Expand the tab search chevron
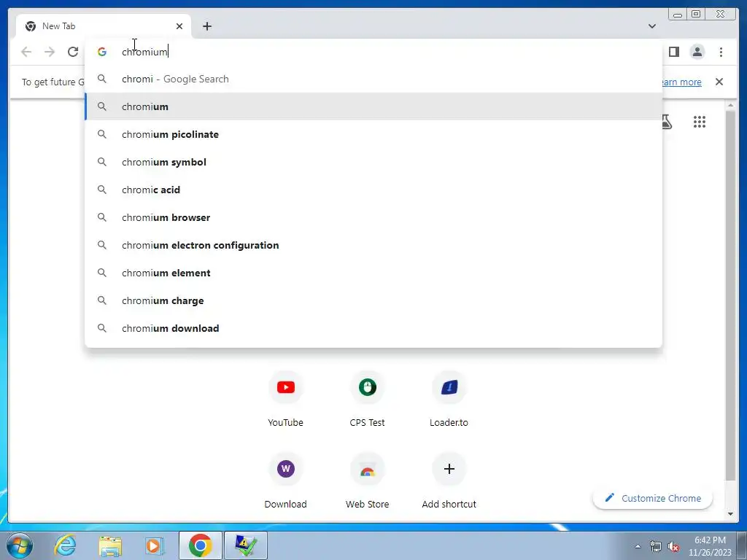 coord(652,26)
